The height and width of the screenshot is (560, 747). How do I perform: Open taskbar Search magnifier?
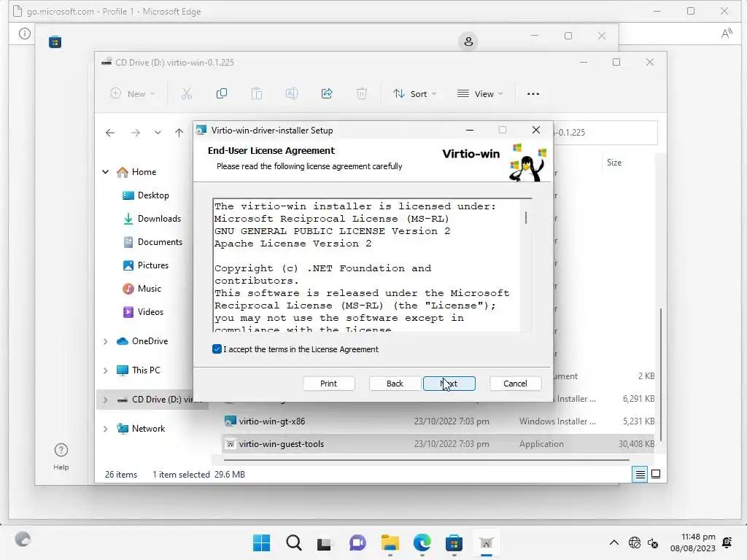click(293, 542)
